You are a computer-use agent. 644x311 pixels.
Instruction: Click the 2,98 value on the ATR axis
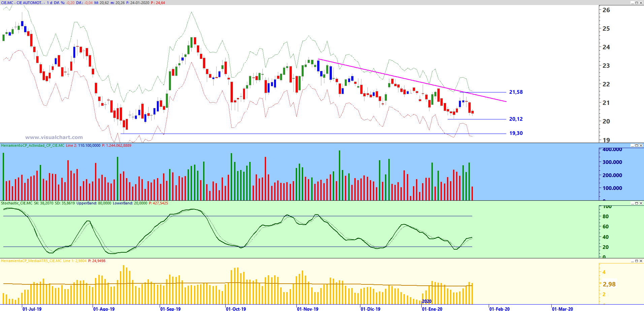pyautogui.click(x=609, y=284)
